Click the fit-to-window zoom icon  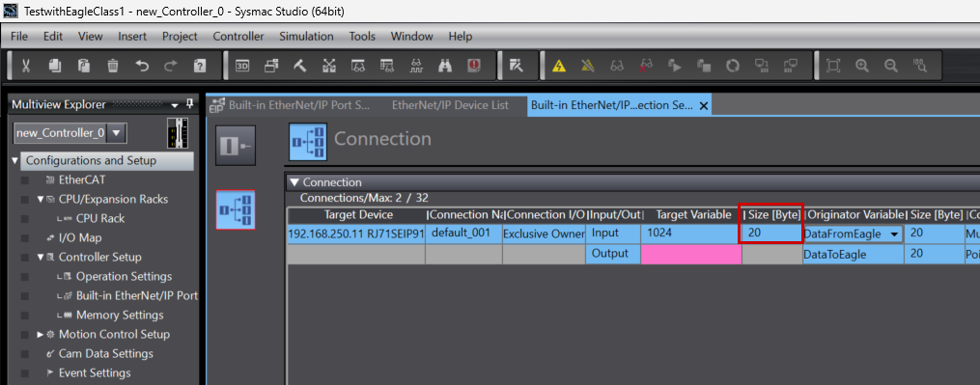(x=833, y=66)
